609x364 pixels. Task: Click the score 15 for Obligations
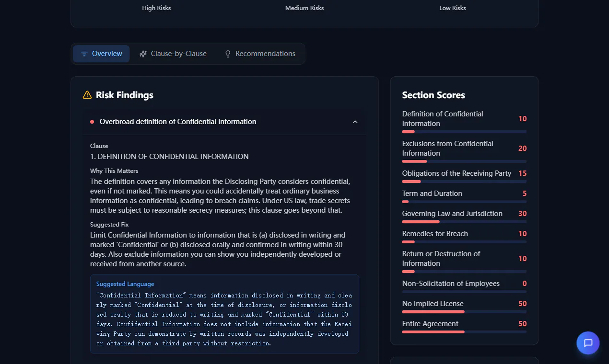pyautogui.click(x=522, y=173)
